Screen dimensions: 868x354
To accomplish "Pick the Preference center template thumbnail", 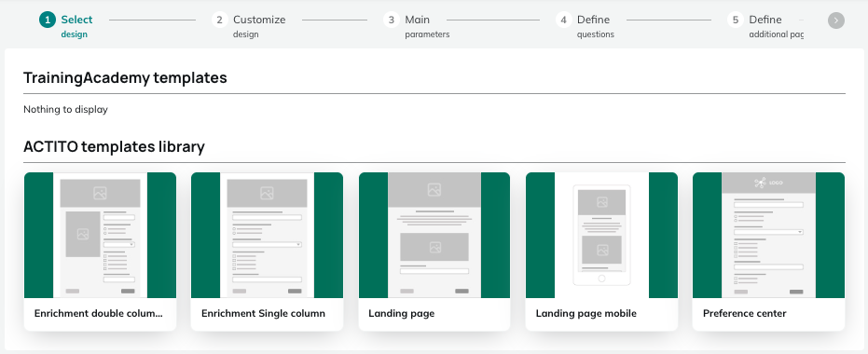I will [x=769, y=235].
